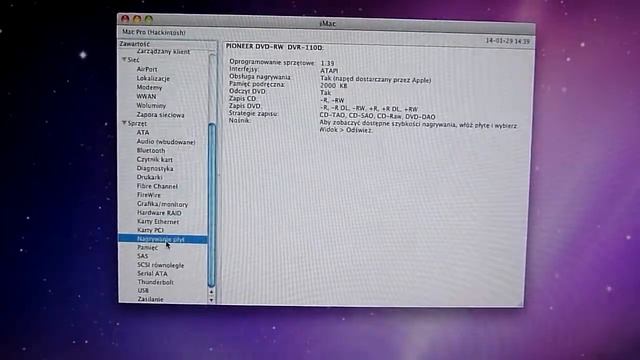Open Grafika/monitory entry
The height and width of the screenshot is (360, 640).
point(162,204)
